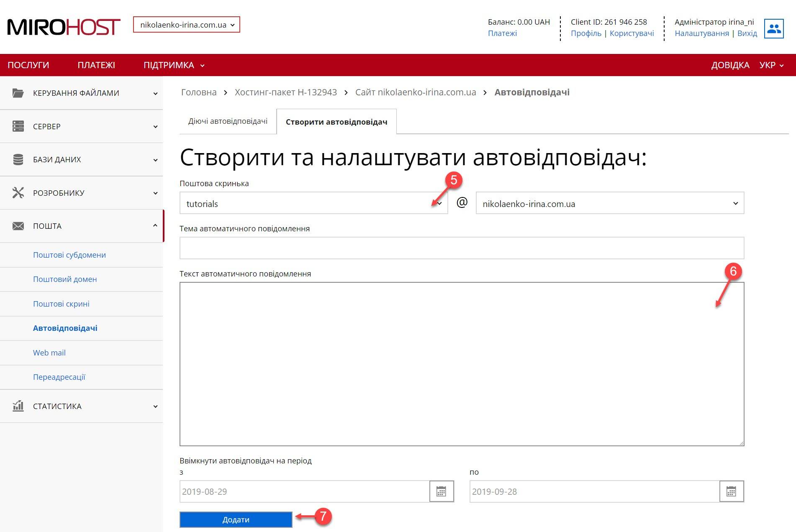The width and height of the screenshot is (796, 532).
Task: Click the text area resize handle
Action: [x=741, y=443]
